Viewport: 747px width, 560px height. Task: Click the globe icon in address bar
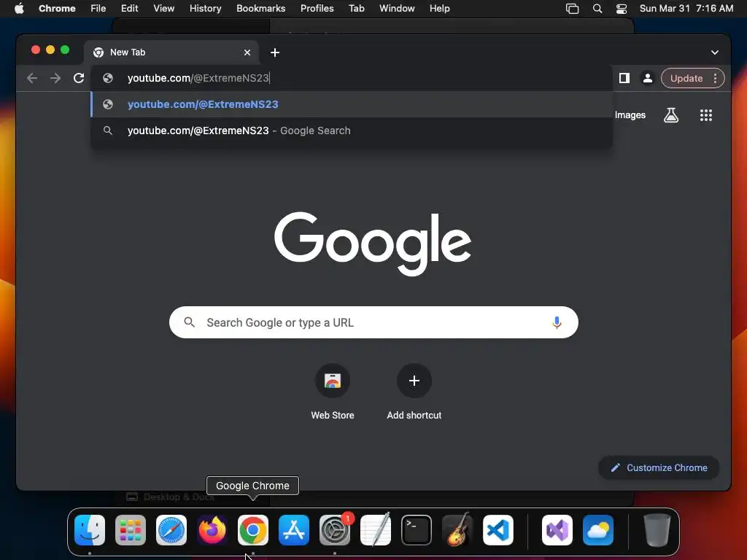108,78
